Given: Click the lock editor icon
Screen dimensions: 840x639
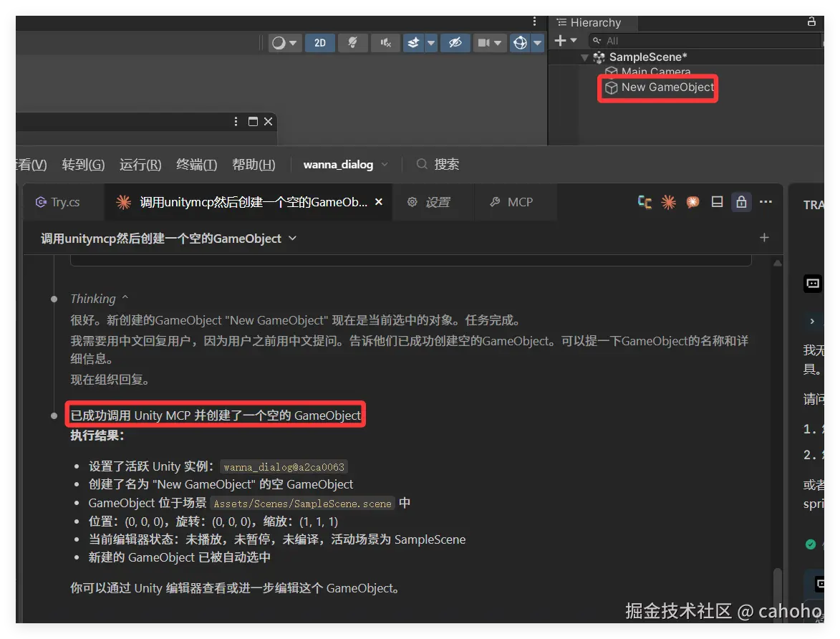Looking at the screenshot, I should click(741, 202).
